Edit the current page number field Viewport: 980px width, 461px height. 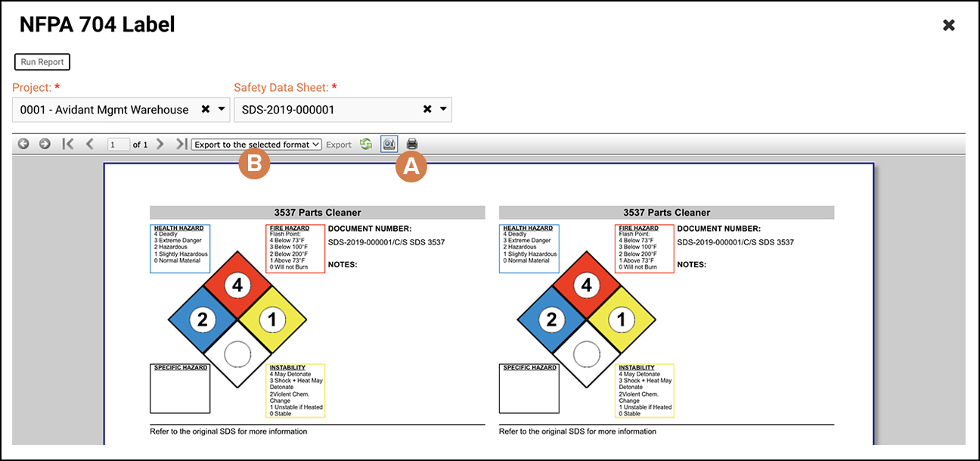tap(119, 144)
